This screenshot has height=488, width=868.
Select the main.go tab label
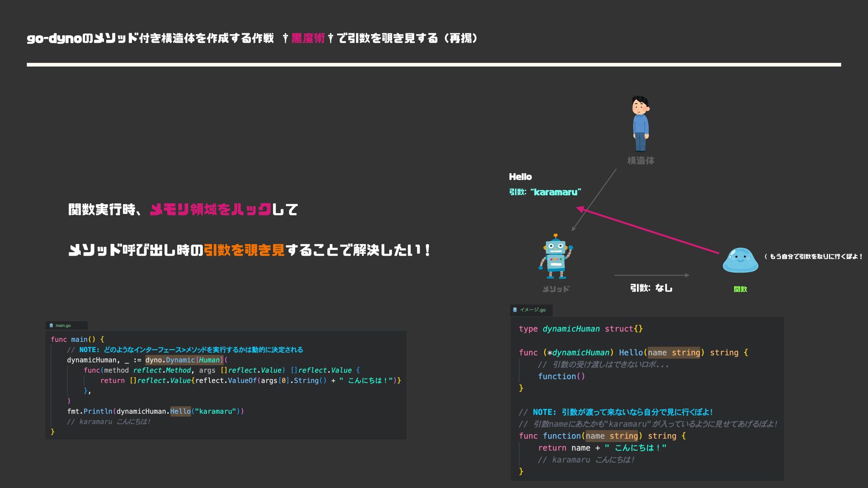63,325
